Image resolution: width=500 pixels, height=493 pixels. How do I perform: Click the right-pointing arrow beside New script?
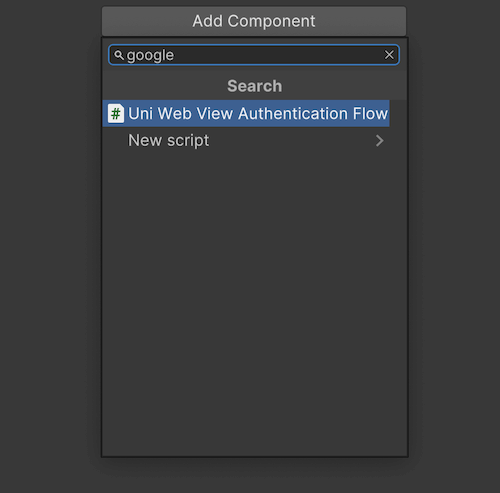coord(379,141)
